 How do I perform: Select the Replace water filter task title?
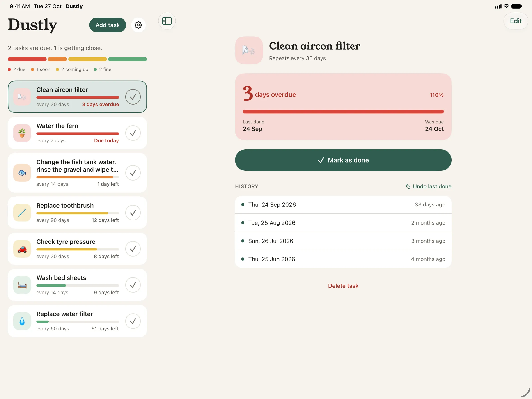65,314
